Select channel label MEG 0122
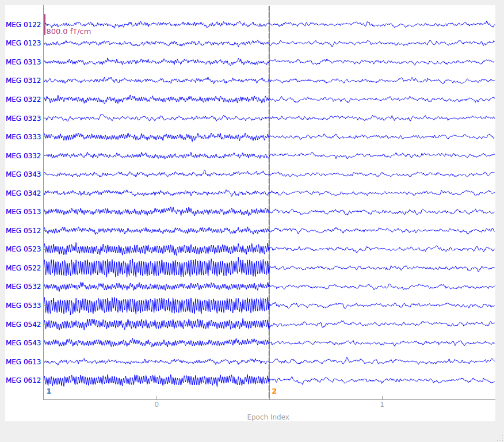Image resolution: width=504 pixels, height=442 pixels. pos(24,25)
